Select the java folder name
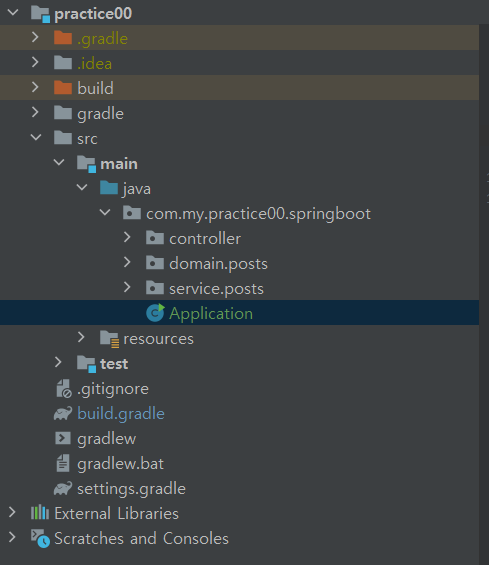489x565 pixels. tap(137, 189)
